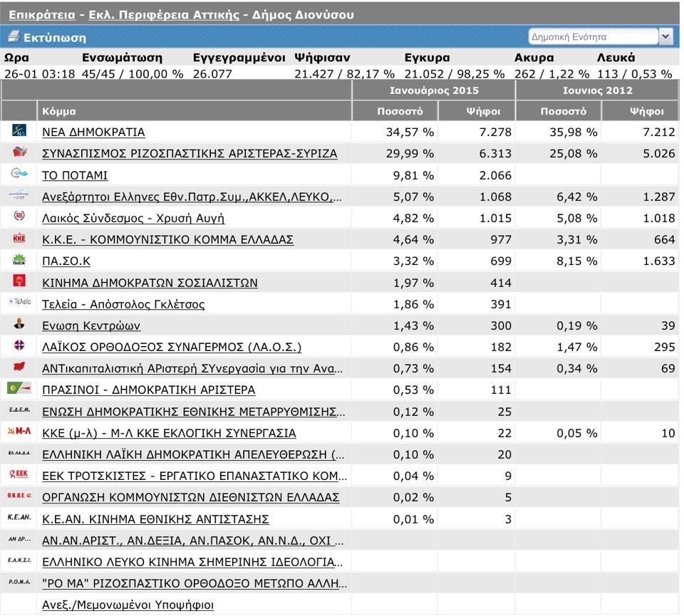
Task: Open the Εκλ. Περιφέρεια Αττικής breadcrumb link
Action: (164, 14)
